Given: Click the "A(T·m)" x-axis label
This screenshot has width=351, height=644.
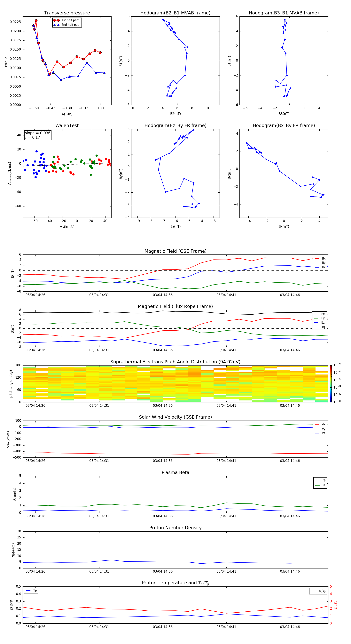Looking at the screenshot, I should [x=67, y=114].
